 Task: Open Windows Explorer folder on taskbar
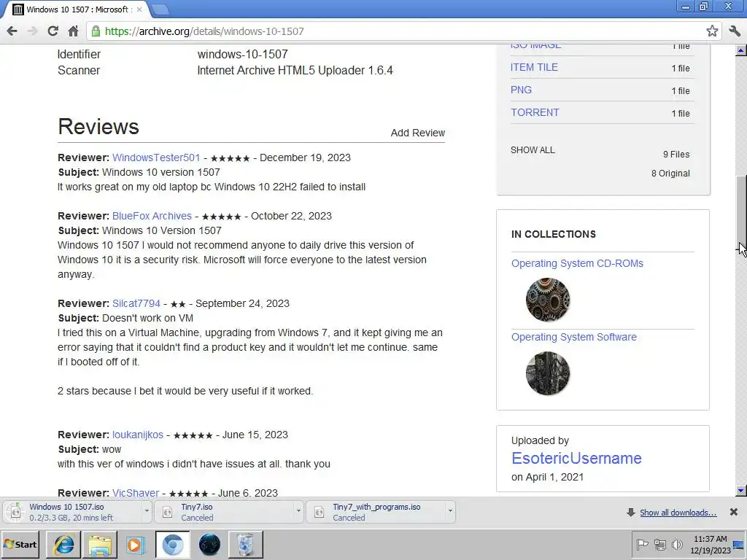[x=99, y=545]
